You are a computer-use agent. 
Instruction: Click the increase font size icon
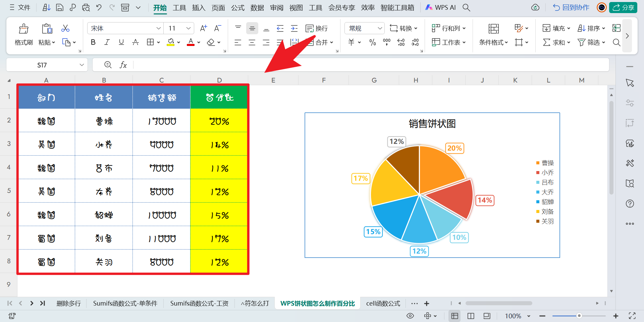pos(203,29)
